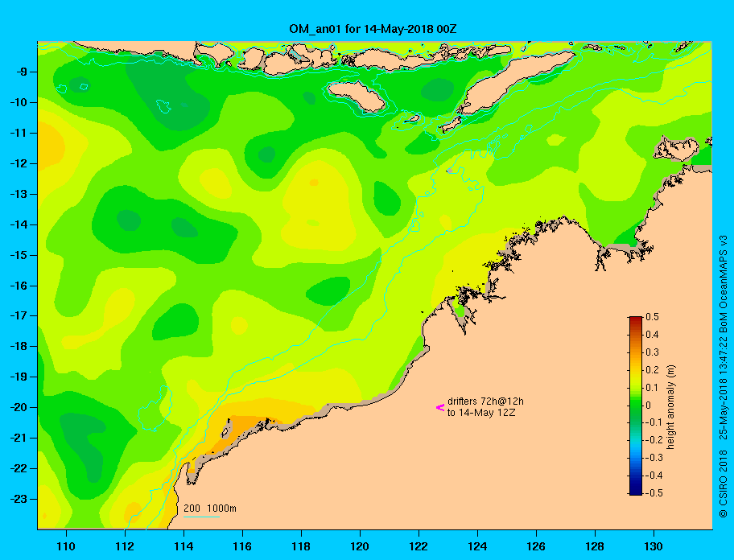The image size is (734, 560).
Task: Click the latitude label -12
Action: click(x=18, y=163)
